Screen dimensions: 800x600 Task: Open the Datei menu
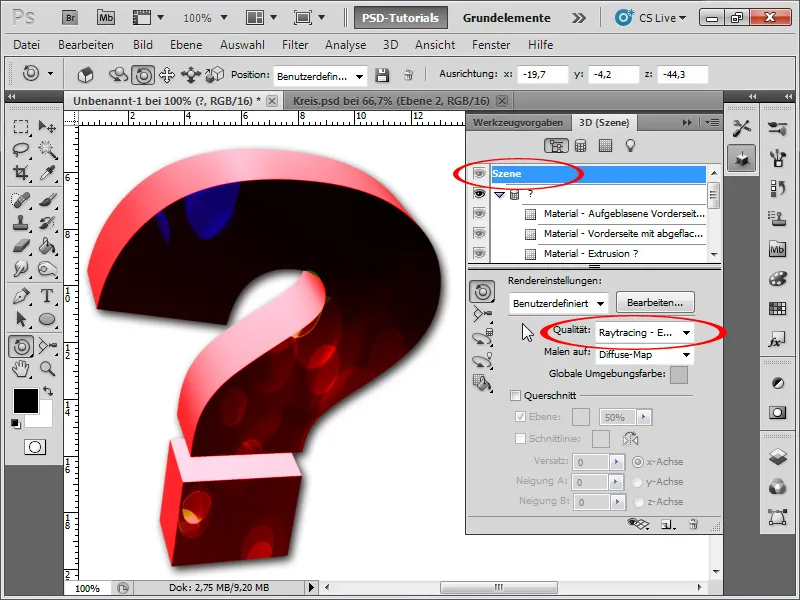pyautogui.click(x=27, y=45)
